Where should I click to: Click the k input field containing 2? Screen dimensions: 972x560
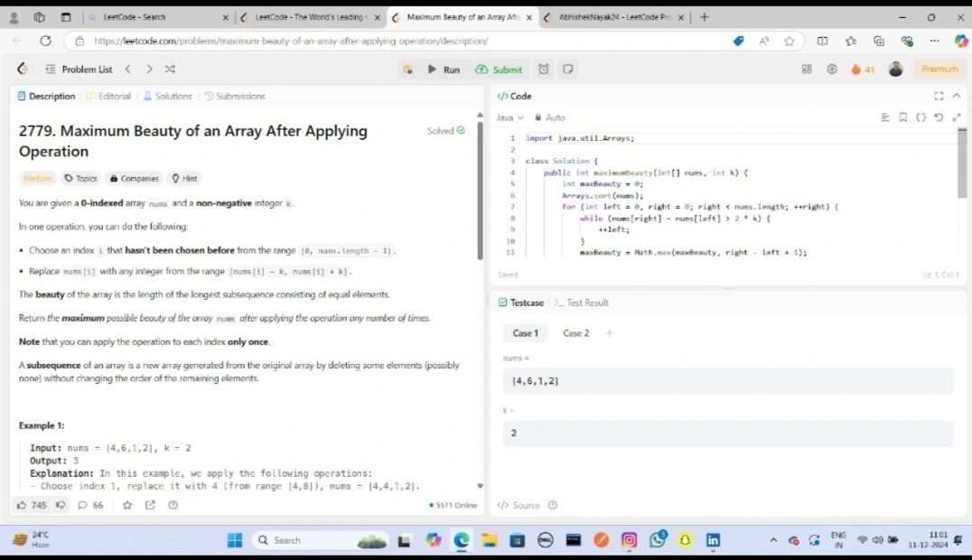click(728, 433)
